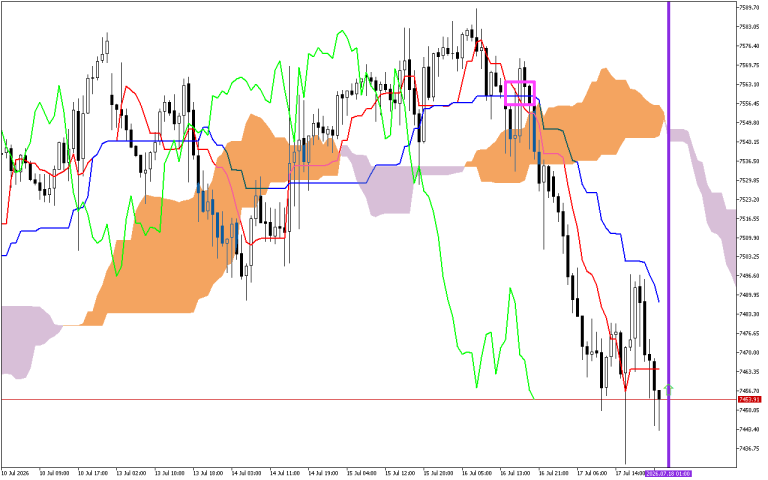Click the 14 Jul 11:00 time axis label
768x480 pixels.
click(285, 474)
